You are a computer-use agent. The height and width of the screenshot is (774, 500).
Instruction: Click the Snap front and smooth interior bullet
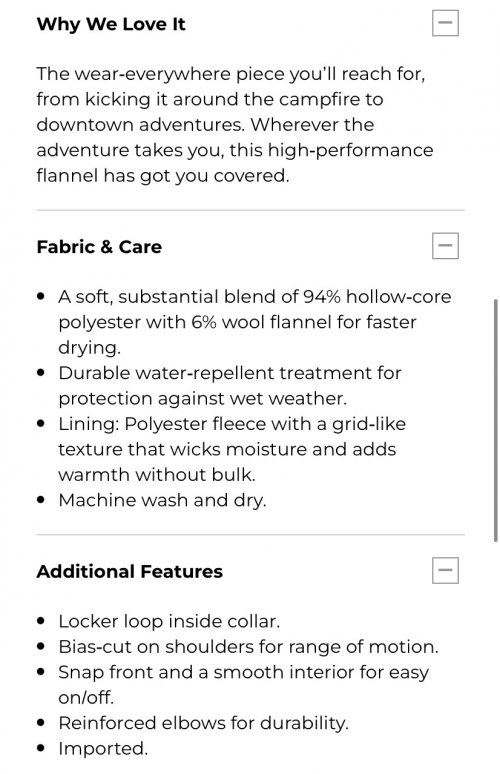(244, 685)
